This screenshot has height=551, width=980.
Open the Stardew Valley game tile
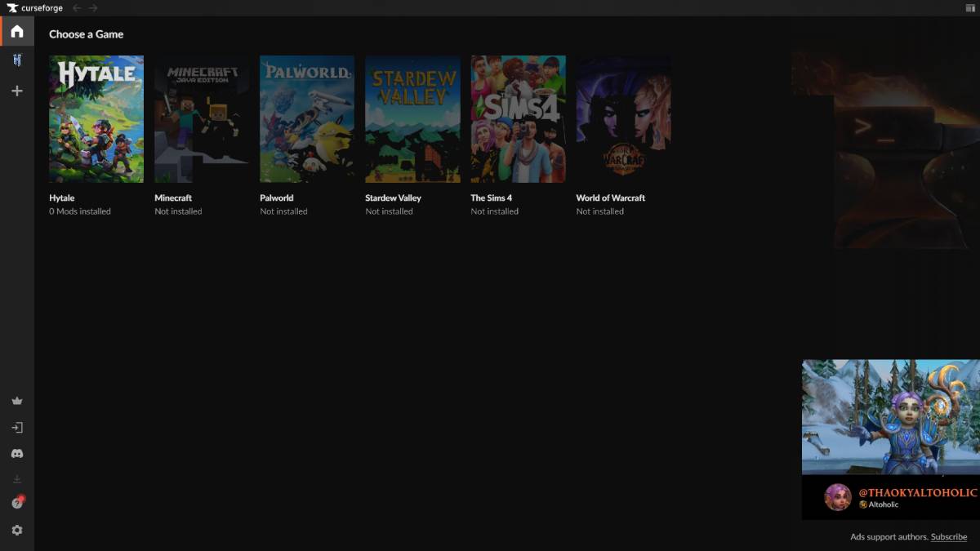coord(412,119)
